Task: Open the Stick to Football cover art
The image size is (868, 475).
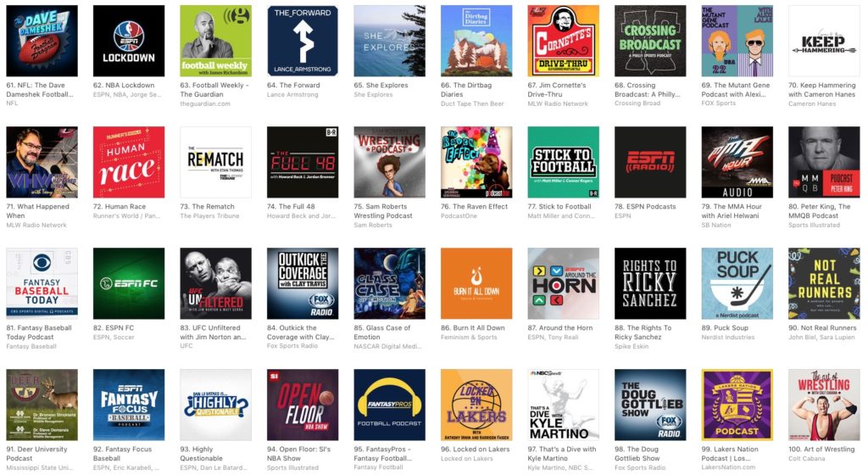Action: [563, 162]
